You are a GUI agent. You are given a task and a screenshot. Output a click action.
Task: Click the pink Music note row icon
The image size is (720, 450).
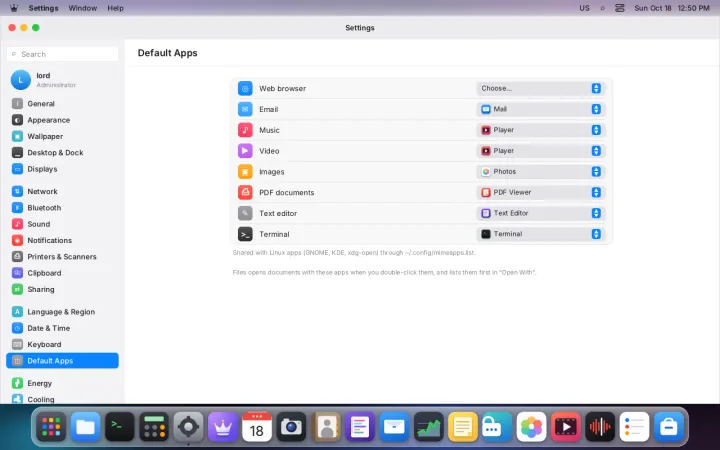tap(245, 130)
